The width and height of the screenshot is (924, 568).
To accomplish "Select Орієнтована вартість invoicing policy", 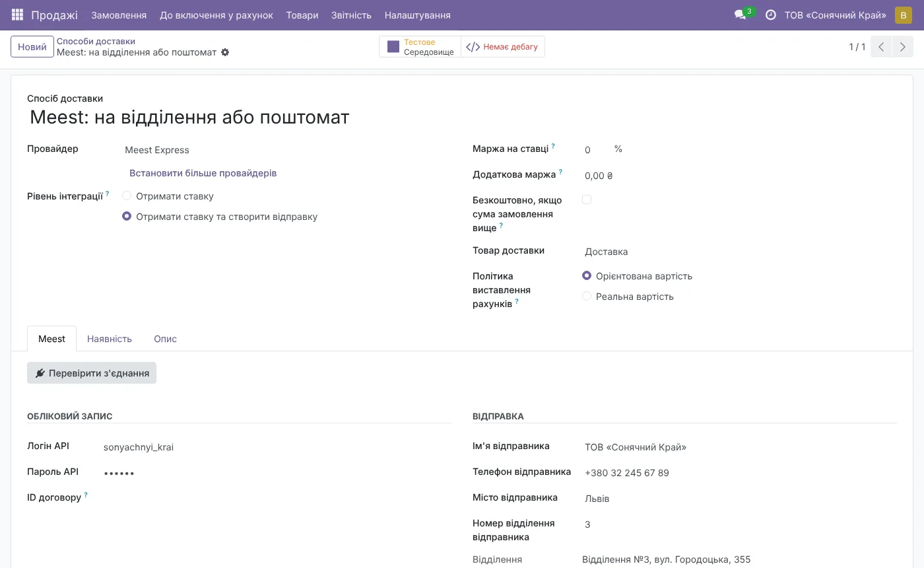I will 587,276.
